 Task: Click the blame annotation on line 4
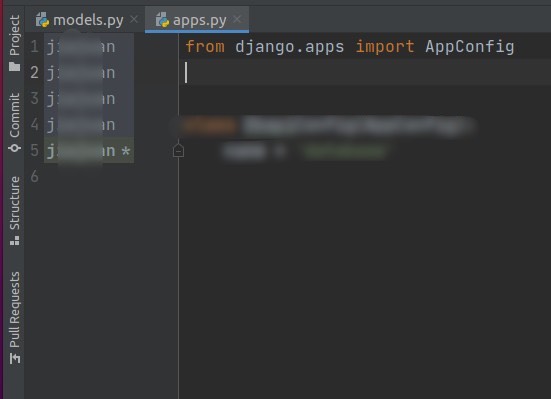89,125
